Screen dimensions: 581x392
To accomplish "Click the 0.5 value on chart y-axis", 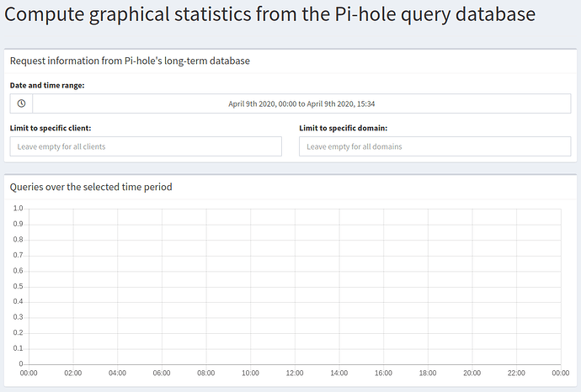I will 18,286.
